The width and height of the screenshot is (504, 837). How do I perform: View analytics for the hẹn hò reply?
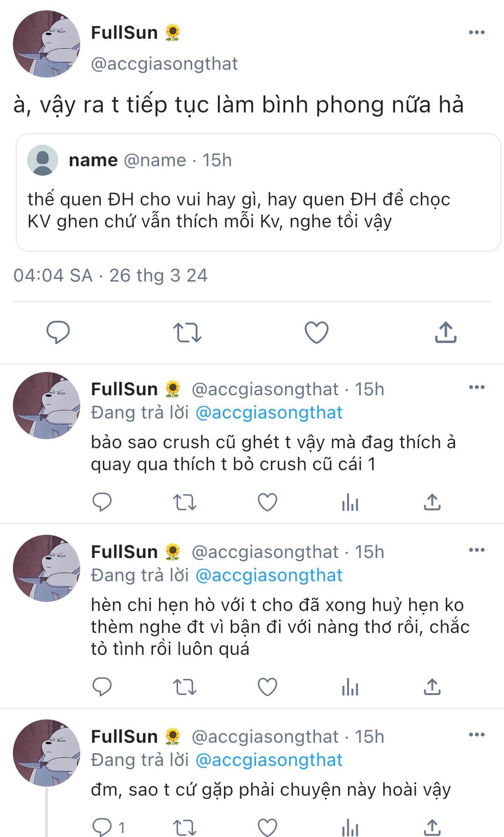(x=350, y=687)
